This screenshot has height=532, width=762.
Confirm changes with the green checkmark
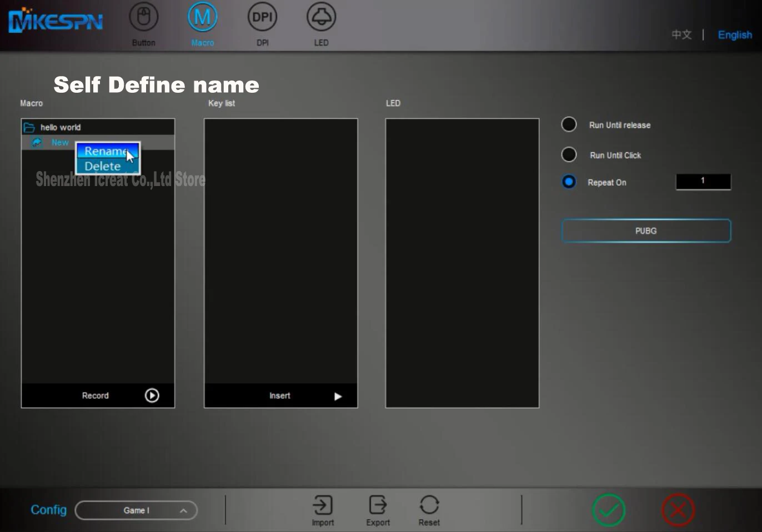pyautogui.click(x=609, y=510)
